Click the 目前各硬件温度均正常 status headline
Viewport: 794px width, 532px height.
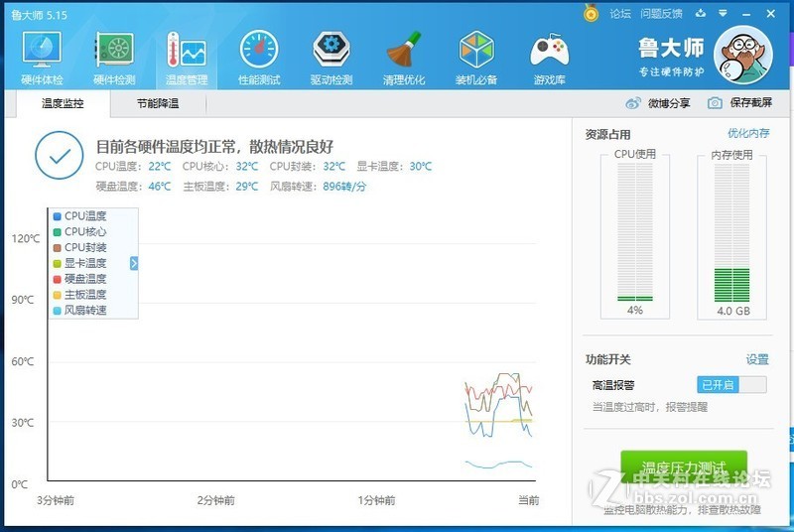click(x=214, y=147)
